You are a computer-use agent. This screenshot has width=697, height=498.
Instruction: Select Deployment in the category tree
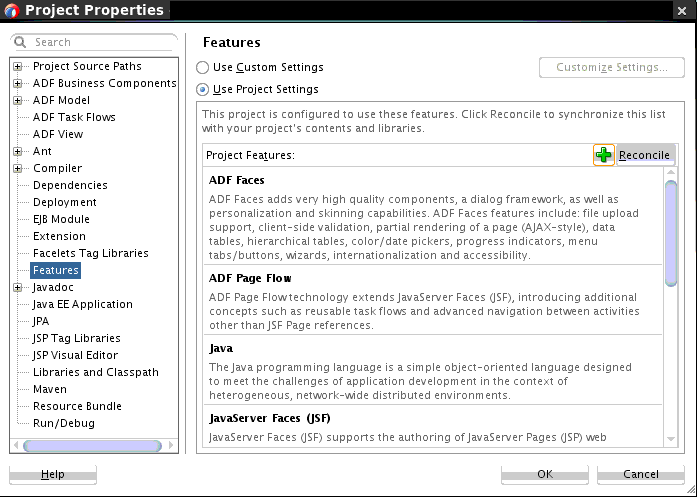64,202
